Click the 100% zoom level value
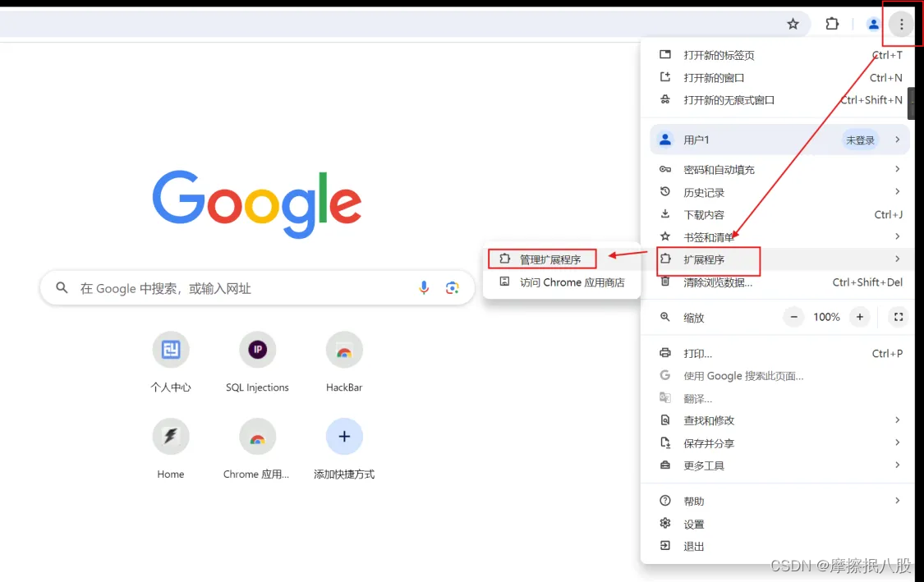 tap(826, 317)
